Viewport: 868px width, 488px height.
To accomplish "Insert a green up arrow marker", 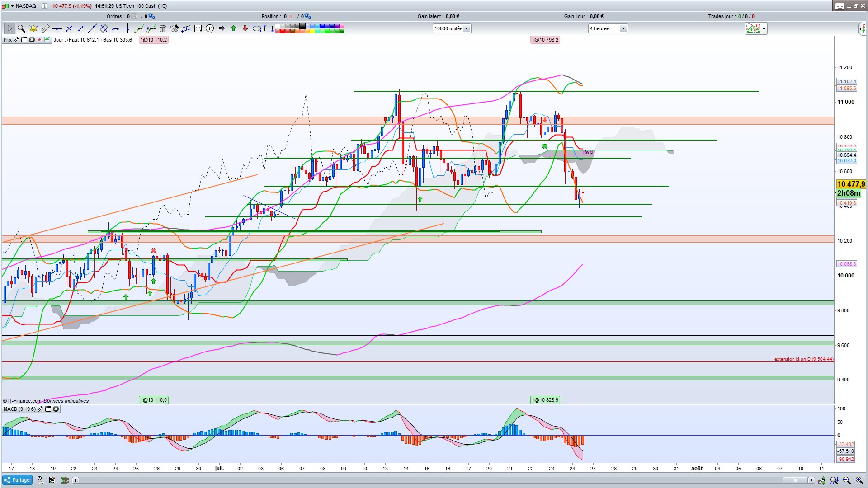I will click(233, 28).
